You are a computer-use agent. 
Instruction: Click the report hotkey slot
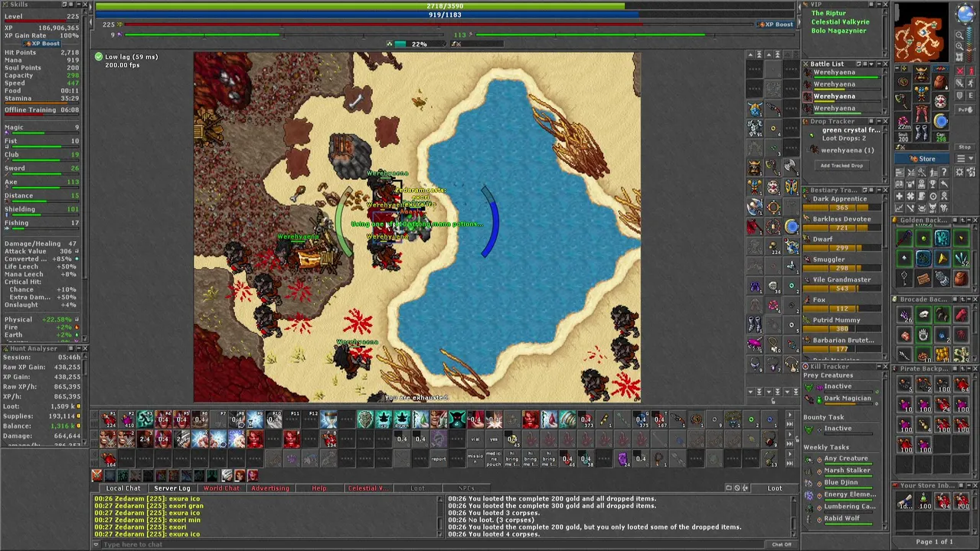(x=439, y=458)
